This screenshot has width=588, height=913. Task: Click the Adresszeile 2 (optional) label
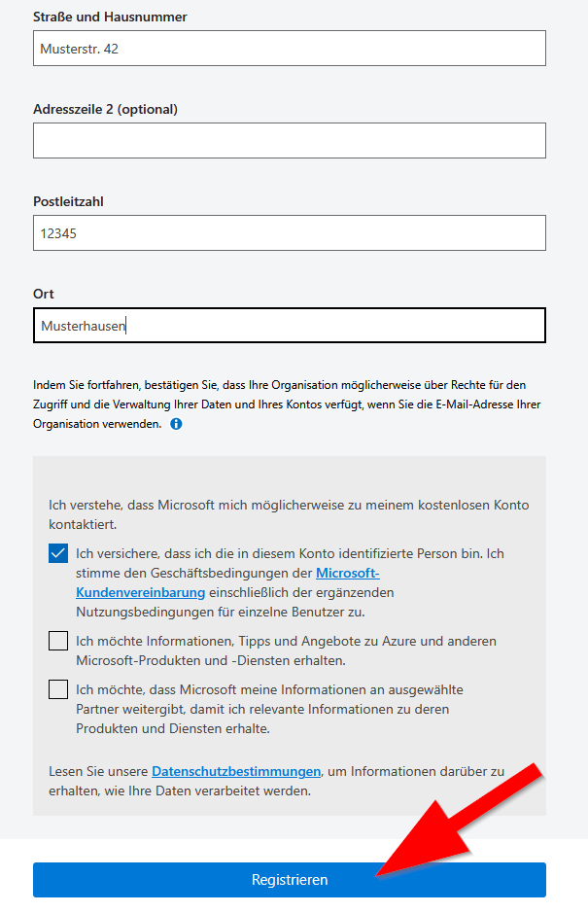107,109
